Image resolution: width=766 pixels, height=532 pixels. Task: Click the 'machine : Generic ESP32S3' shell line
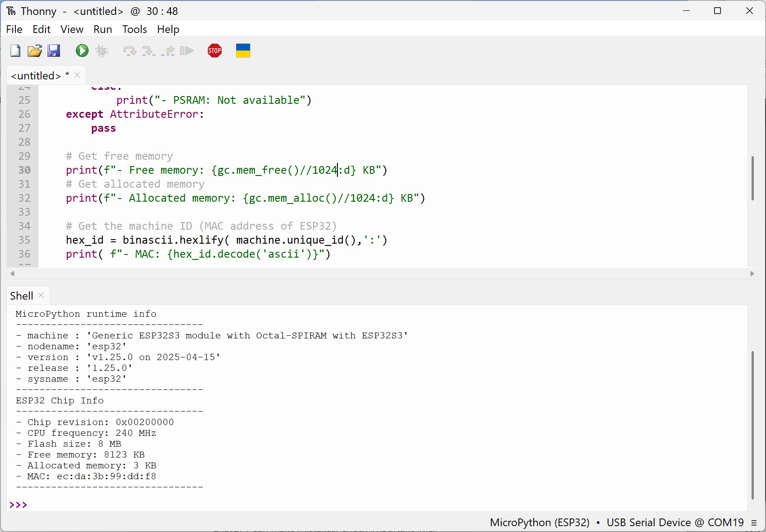tap(212, 336)
